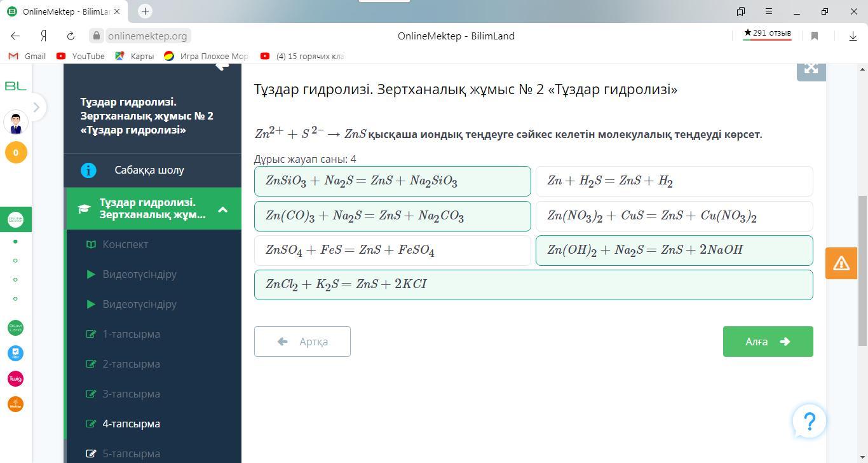The height and width of the screenshot is (463, 868).
Task: Collapse the lesson section chevron
Action: [x=222, y=209]
